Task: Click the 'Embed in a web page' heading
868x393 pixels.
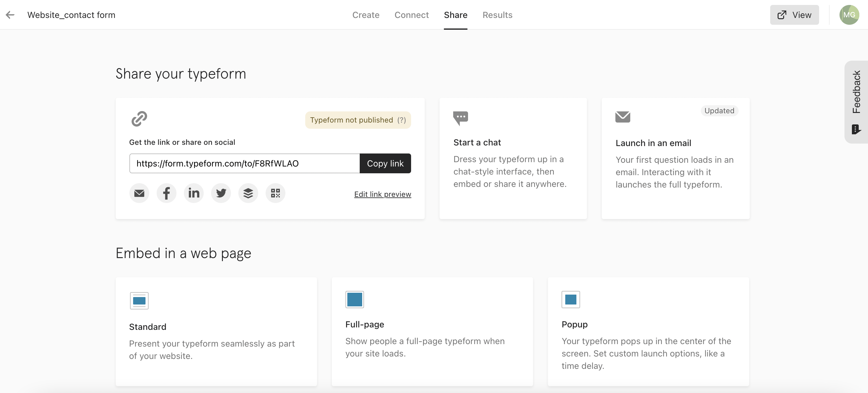Action: click(x=183, y=253)
